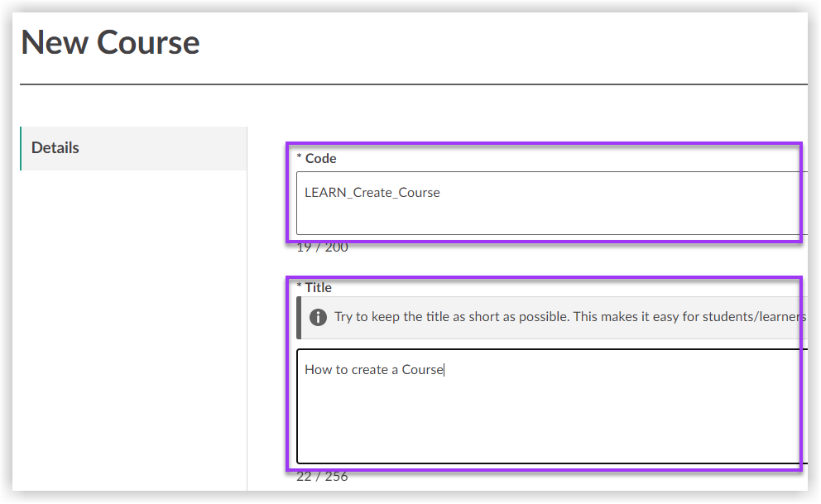The image size is (821, 504).
Task: Click the divider line under New Course
Action: tap(414, 83)
